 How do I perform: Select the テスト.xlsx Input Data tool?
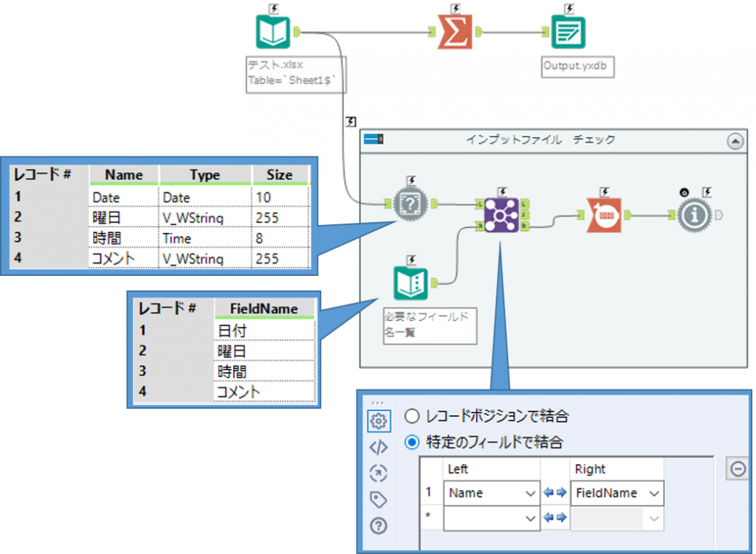(272, 32)
